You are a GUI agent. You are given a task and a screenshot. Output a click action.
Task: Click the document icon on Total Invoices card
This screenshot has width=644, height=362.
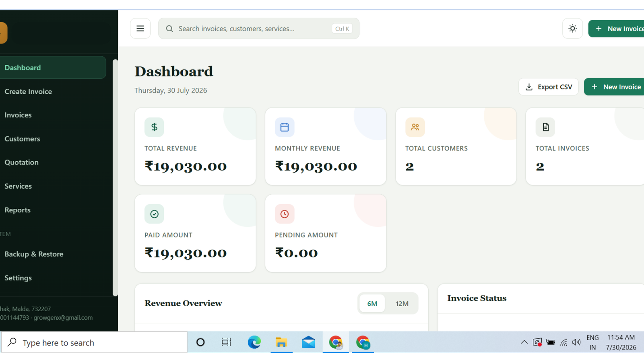[545, 127]
